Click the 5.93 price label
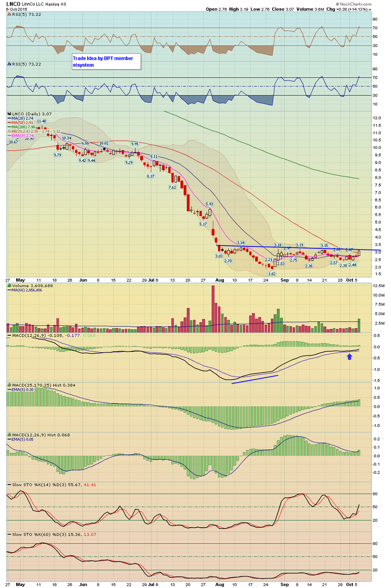Image resolution: width=391 pixels, height=588 pixels. 210,204
